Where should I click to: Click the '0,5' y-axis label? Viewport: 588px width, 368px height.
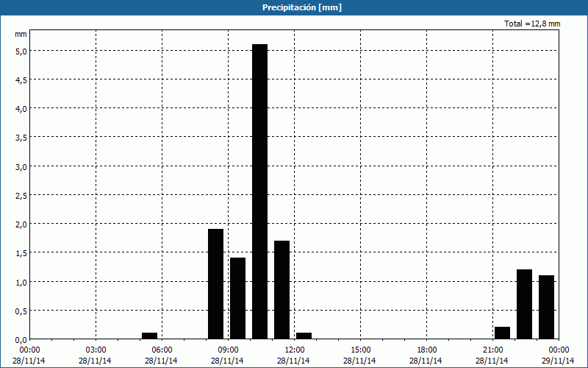21,311
